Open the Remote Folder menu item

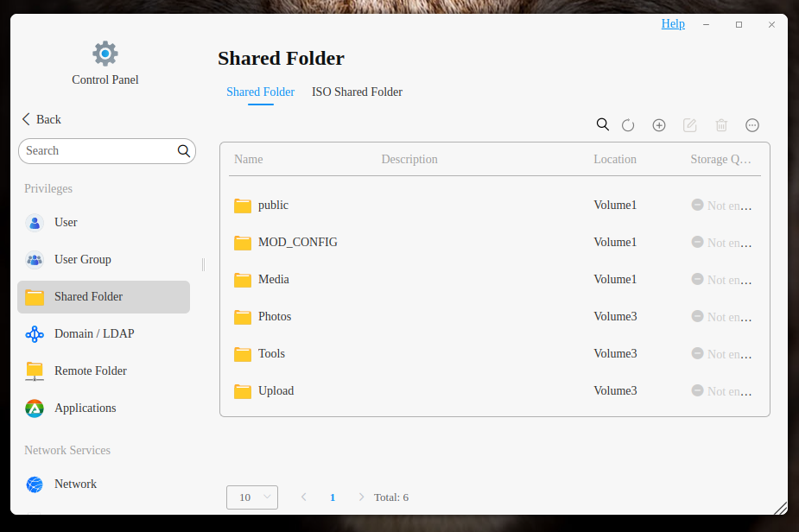coord(104,371)
